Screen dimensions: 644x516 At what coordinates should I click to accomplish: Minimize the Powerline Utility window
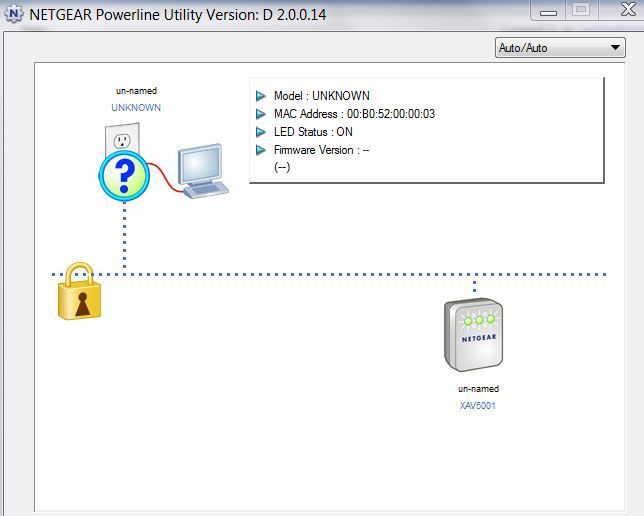pyautogui.click(x=548, y=11)
